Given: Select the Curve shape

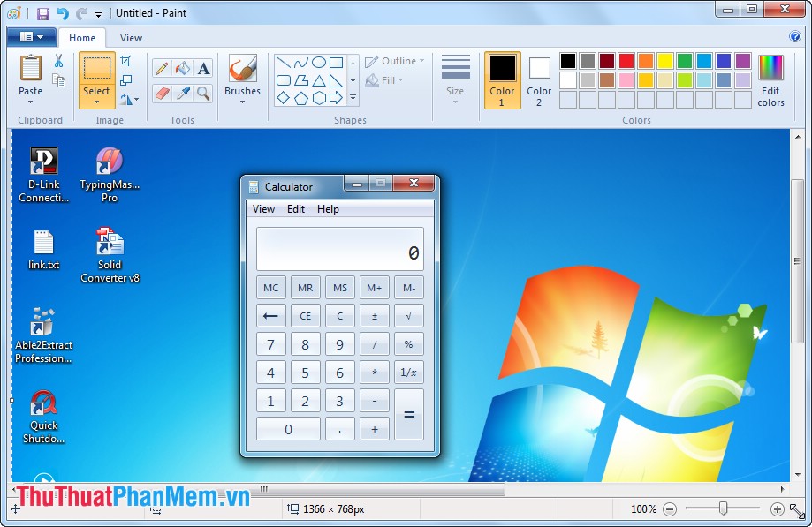Looking at the screenshot, I should coord(301,63).
